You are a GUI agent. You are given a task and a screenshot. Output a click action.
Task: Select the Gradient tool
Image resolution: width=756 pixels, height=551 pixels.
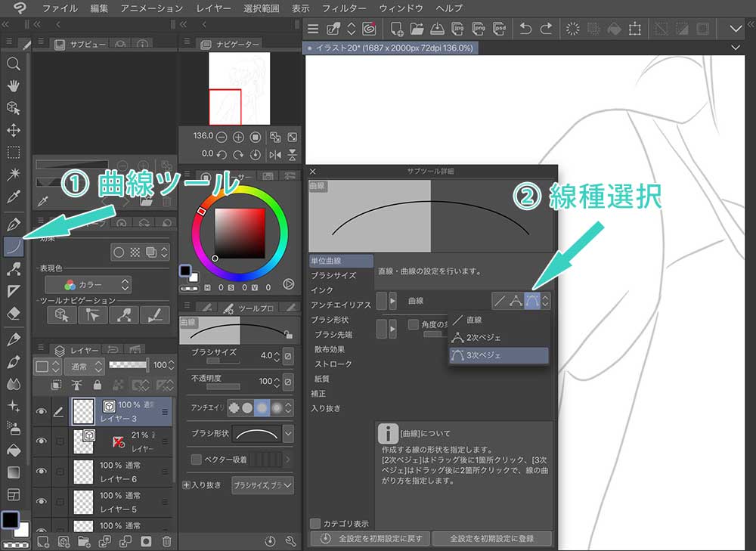coord(14,472)
